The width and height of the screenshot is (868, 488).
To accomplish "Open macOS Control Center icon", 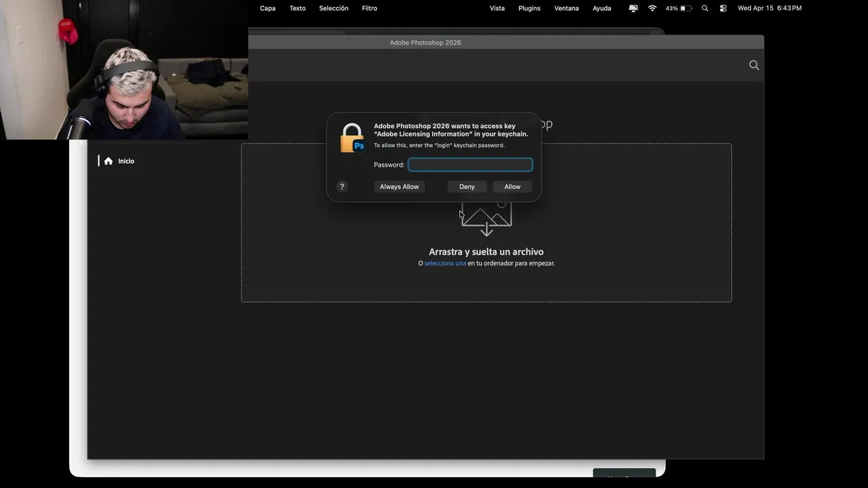I will [723, 8].
